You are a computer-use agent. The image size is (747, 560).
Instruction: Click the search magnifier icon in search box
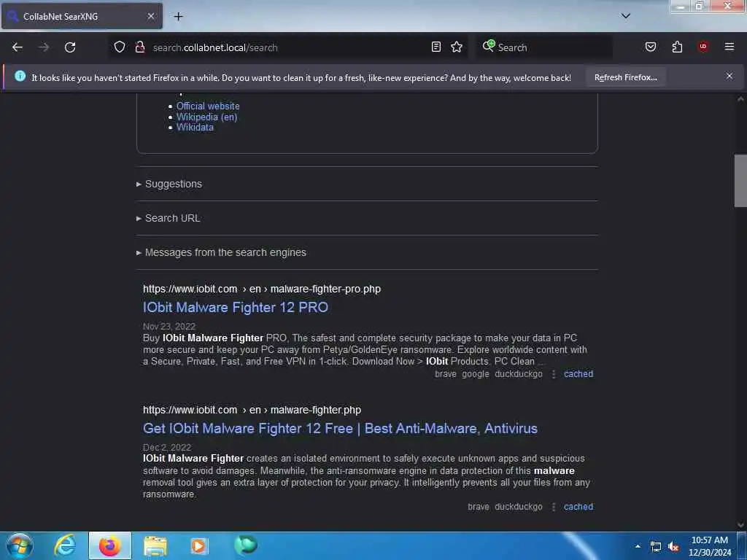click(x=488, y=46)
